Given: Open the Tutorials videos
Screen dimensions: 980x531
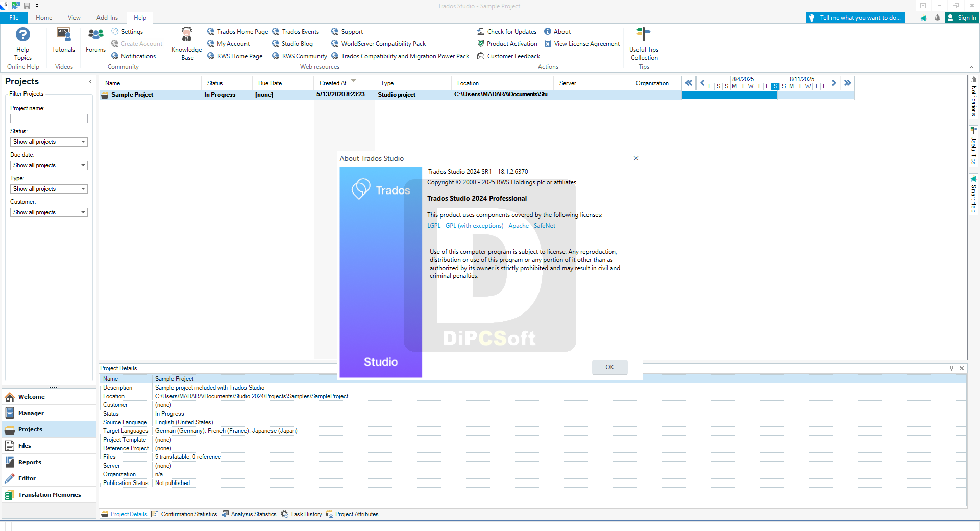Looking at the screenshot, I should click(63, 40).
